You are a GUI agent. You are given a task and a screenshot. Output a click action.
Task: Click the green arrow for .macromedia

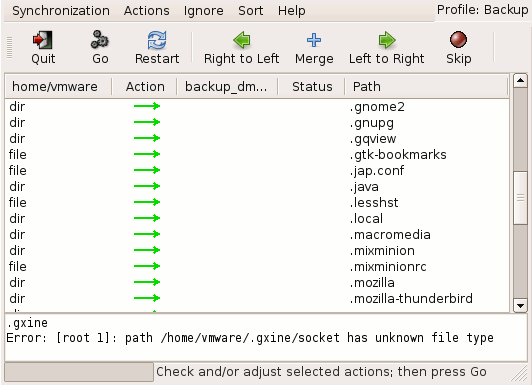click(x=147, y=234)
